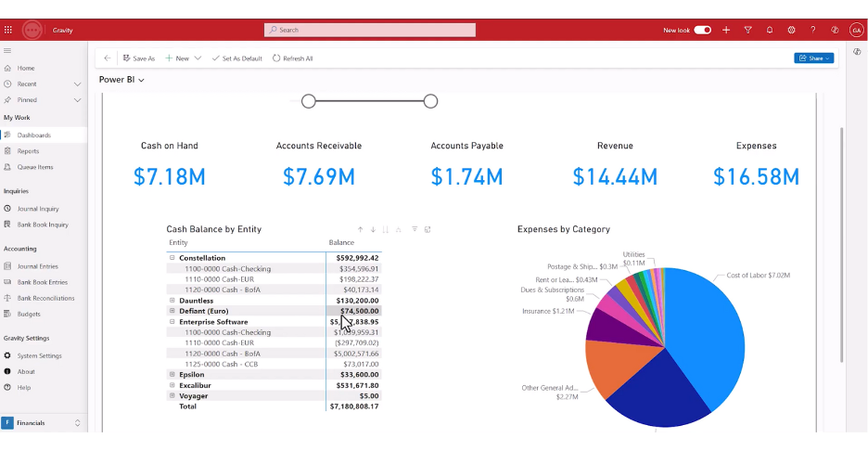Click the $7,180,808.17 total balance
The width and height of the screenshot is (868, 451).
coord(354,406)
